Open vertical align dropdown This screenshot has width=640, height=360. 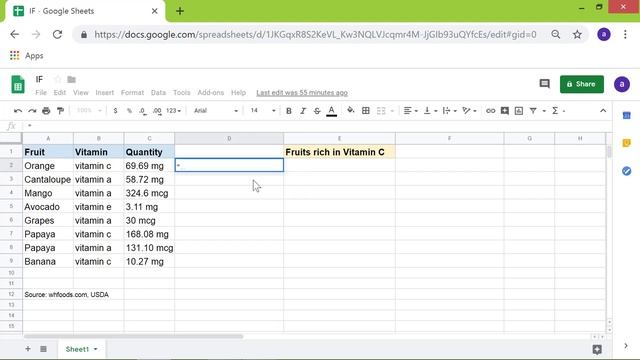coord(430,111)
